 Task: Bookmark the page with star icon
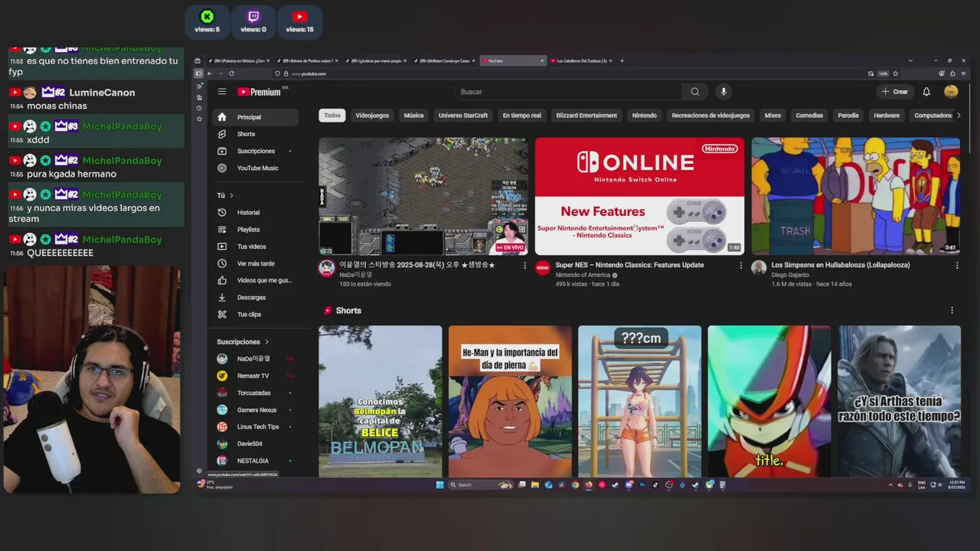click(895, 73)
